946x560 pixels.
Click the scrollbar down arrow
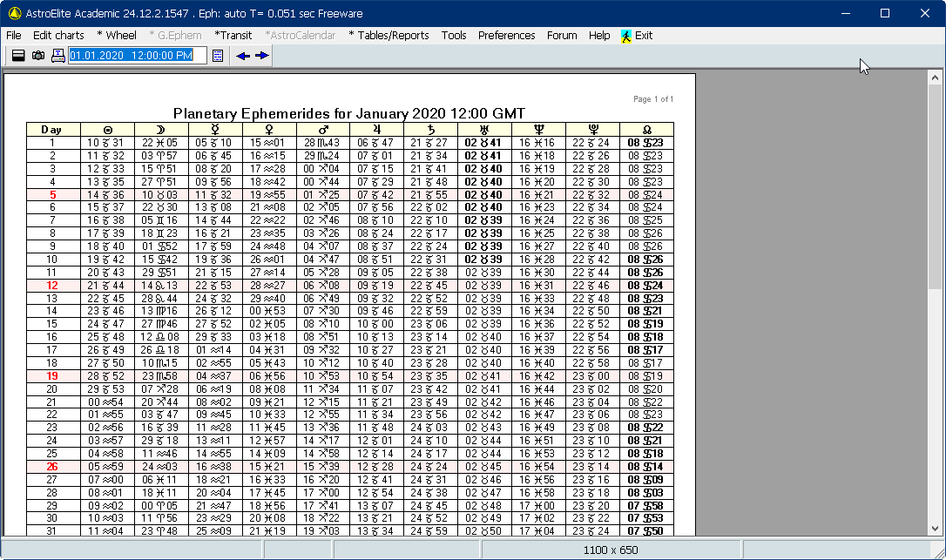point(935,528)
